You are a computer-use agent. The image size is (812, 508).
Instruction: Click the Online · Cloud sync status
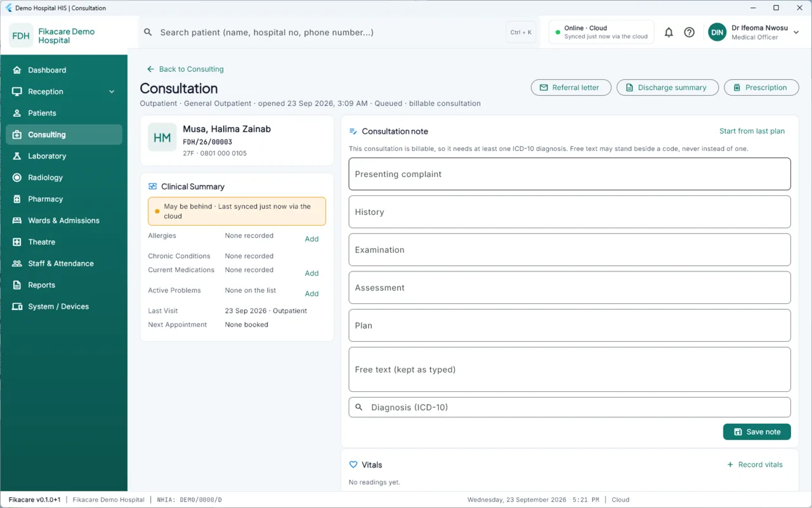pyautogui.click(x=601, y=32)
